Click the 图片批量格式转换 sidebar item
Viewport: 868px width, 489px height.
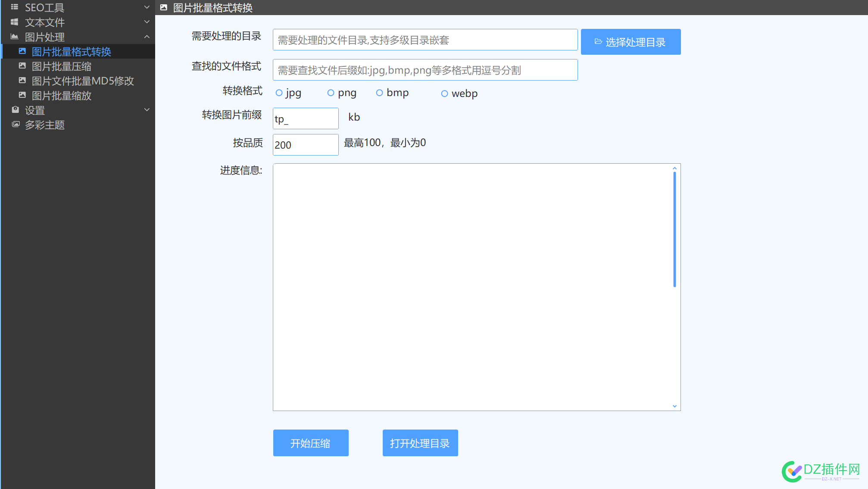78,51
